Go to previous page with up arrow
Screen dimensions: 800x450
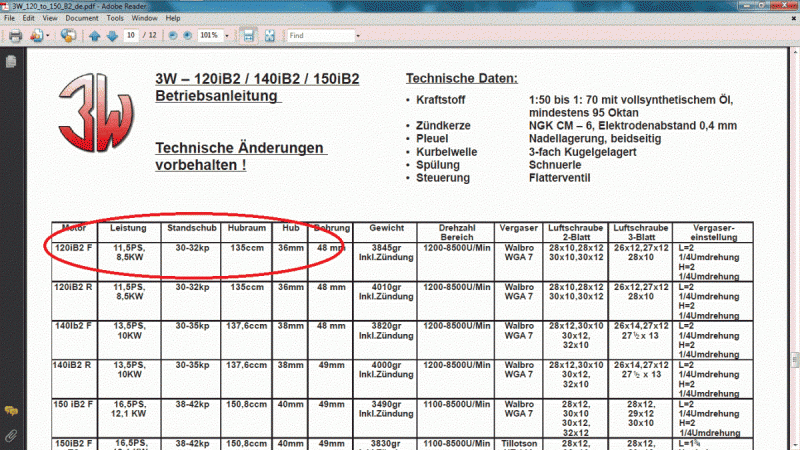click(x=94, y=35)
